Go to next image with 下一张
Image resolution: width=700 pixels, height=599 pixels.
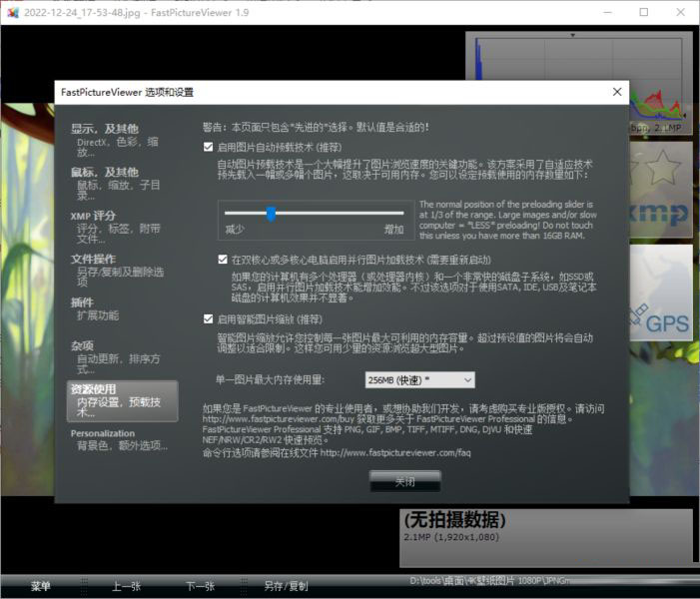point(200,586)
